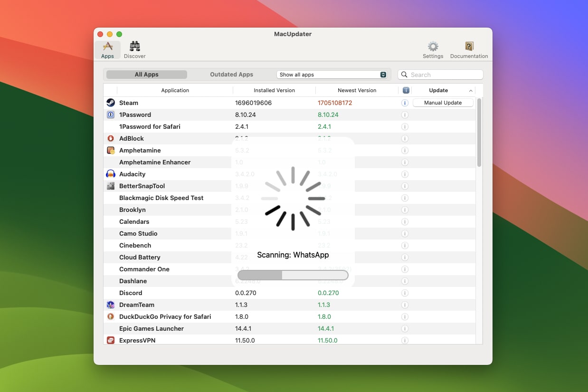Show info for Blackmagic Disk Speed Test
The height and width of the screenshot is (392, 588).
pos(405,198)
